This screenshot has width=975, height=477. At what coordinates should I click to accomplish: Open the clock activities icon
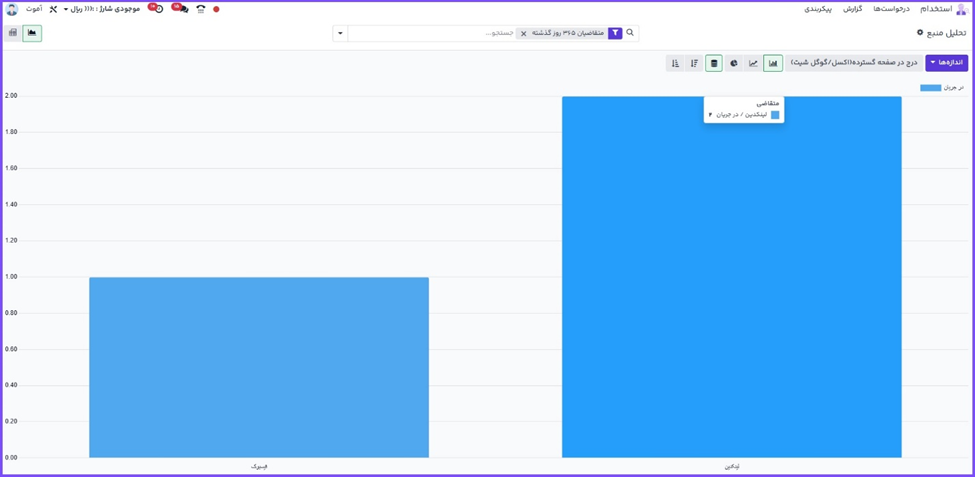157,9
